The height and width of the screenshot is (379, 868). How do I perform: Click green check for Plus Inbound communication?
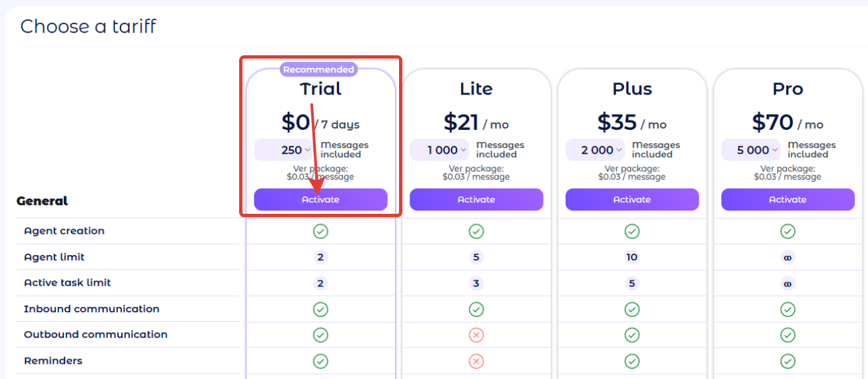(632, 309)
